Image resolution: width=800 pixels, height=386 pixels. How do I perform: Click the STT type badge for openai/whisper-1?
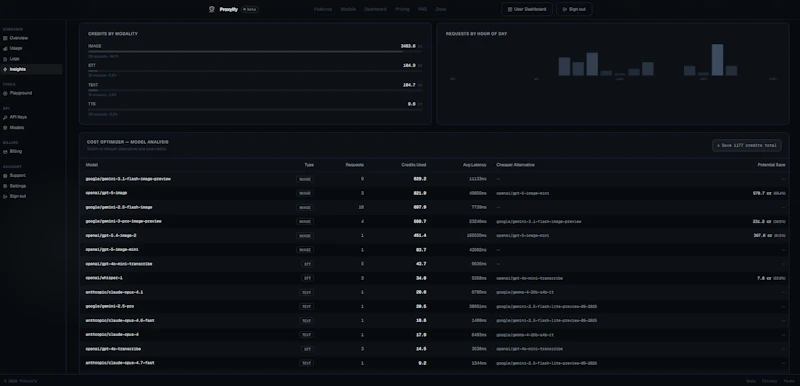pyautogui.click(x=307, y=278)
